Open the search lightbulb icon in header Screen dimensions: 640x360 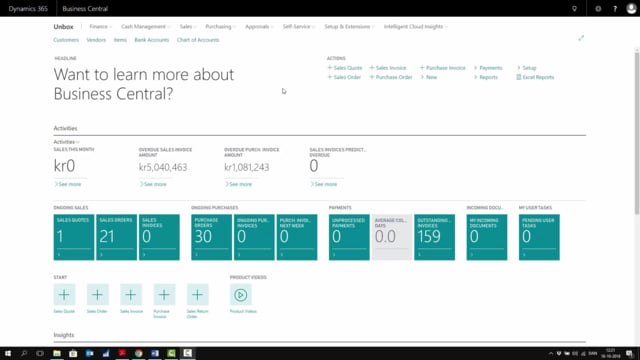pyautogui.click(x=574, y=9)
